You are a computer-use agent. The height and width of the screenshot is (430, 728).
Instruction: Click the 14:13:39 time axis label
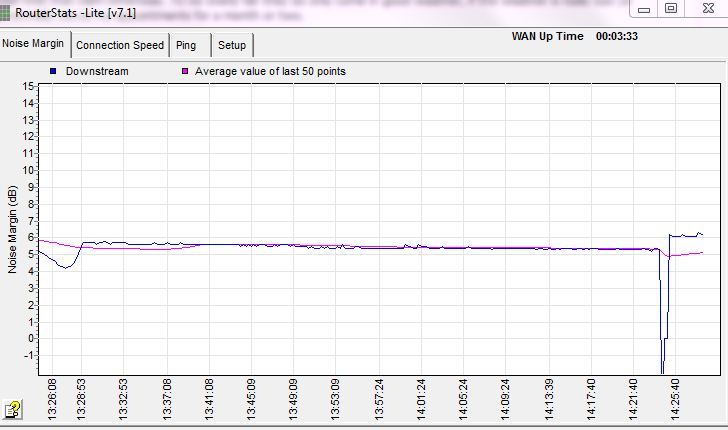click(549, 399)
